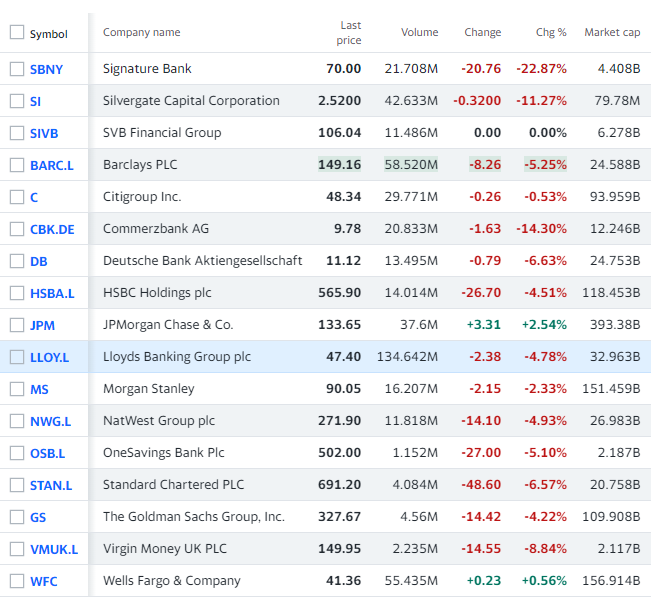Check the box for SBNY row
Viewport: 651px width, 612px height.
click(17, 69)
